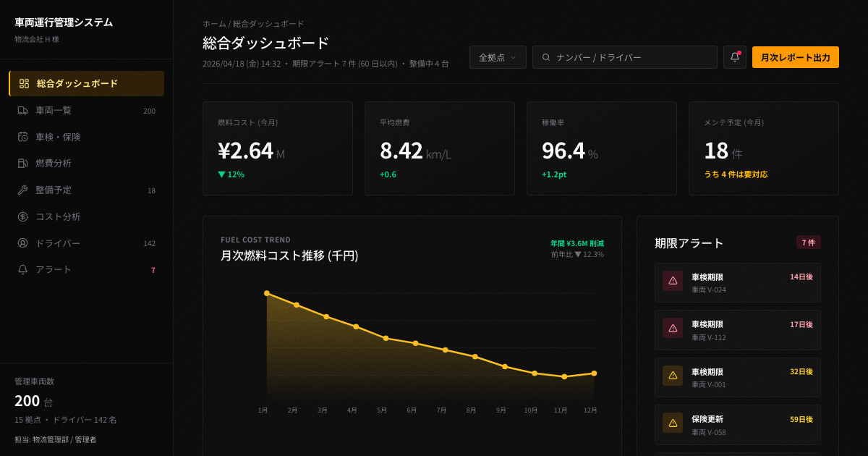Click the 7件 badge on 期限アラート panel

coord(808,242)
